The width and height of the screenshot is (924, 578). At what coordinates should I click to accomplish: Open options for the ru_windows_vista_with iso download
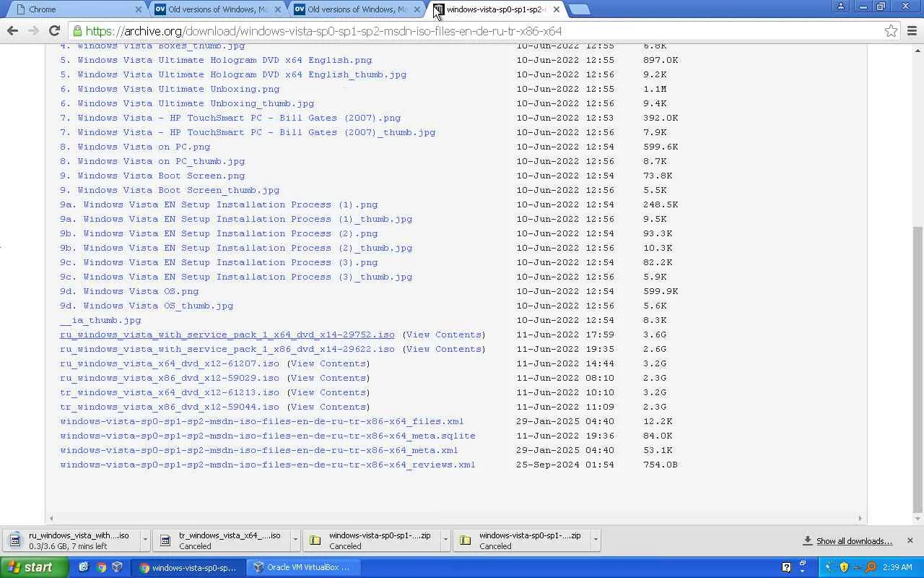(145, 540)
